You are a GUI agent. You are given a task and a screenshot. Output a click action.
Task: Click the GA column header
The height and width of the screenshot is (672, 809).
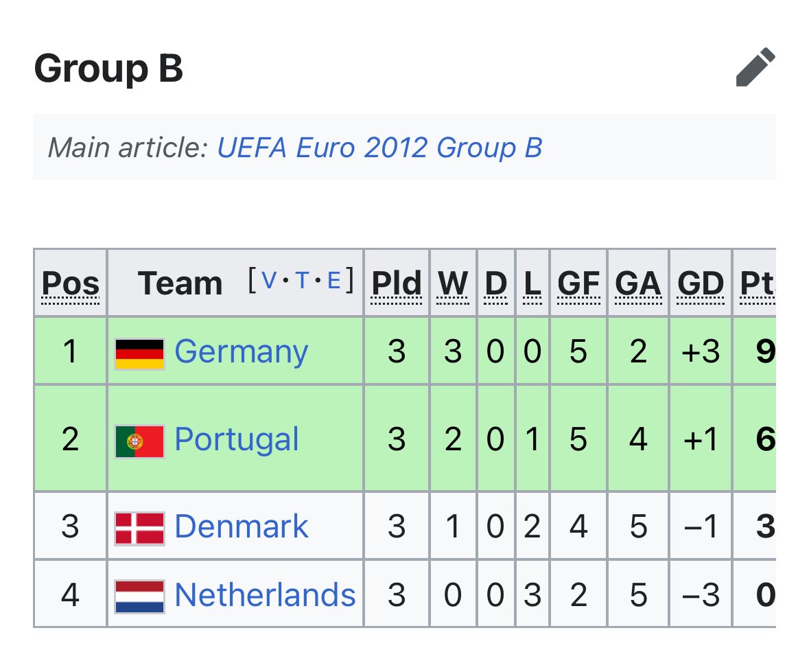pyautogui.click(x=638, y=283)
